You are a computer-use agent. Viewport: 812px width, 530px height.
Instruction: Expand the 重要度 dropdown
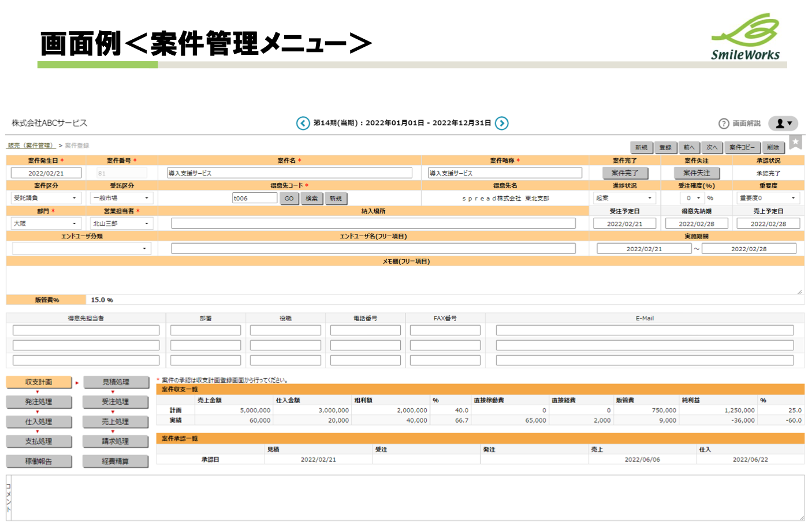[x=768, y=198]
